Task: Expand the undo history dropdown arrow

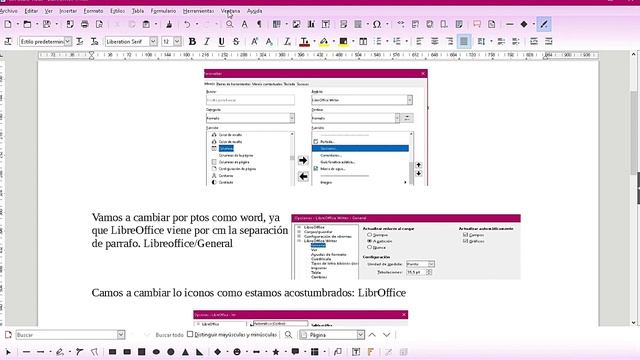Action: [197, 24]
